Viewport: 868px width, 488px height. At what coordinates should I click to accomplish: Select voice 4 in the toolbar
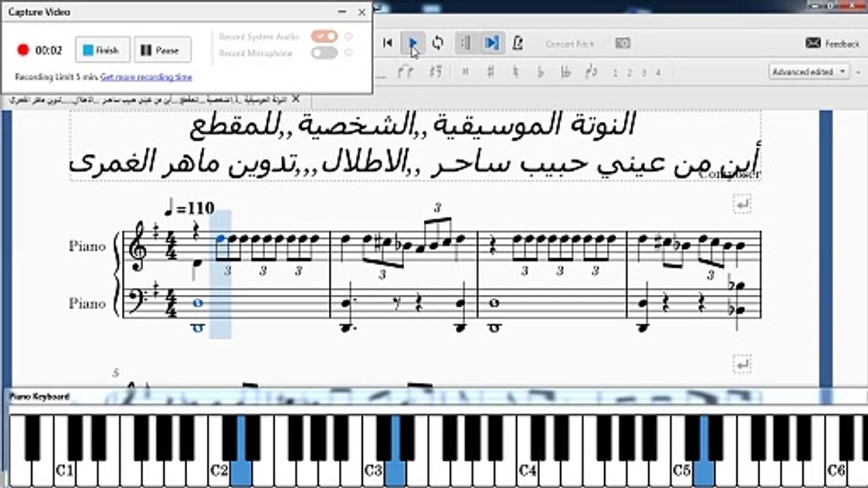point(658,73)
